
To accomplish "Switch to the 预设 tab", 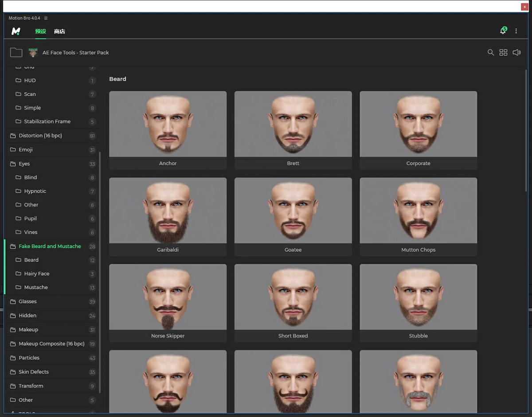I will click(x=40, y=31).
